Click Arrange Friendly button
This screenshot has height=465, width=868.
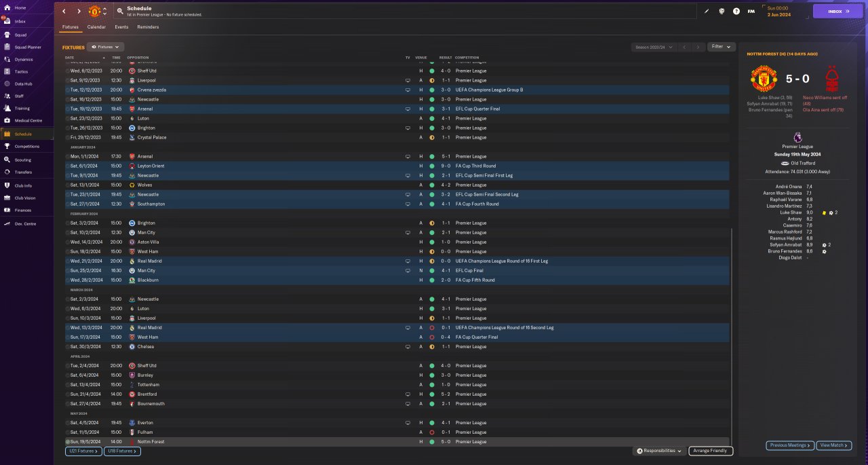(x=711, y=451)
